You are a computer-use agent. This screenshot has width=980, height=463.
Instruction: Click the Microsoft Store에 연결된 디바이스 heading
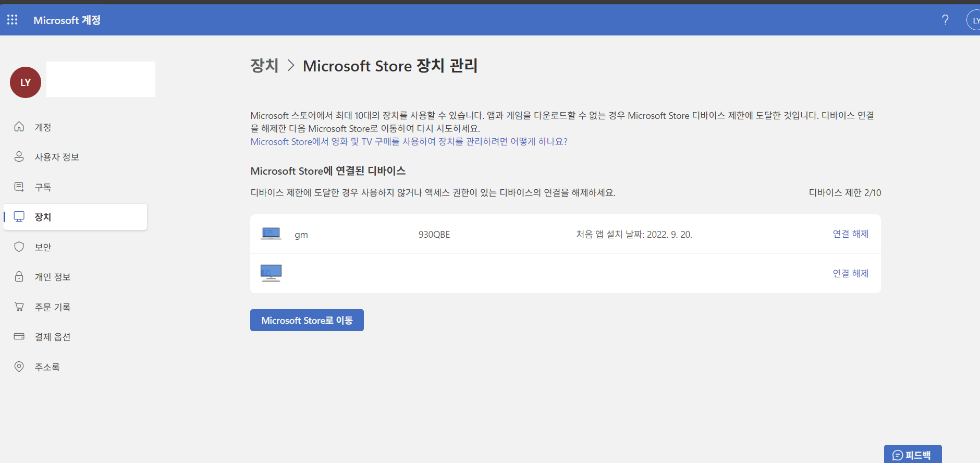click(x=328, y=171)
